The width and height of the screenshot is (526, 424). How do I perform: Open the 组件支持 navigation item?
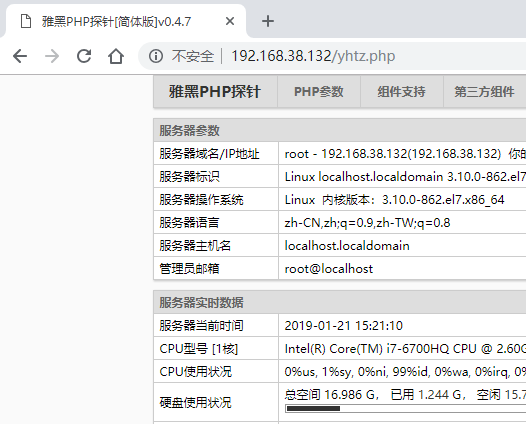coord(402,92)
